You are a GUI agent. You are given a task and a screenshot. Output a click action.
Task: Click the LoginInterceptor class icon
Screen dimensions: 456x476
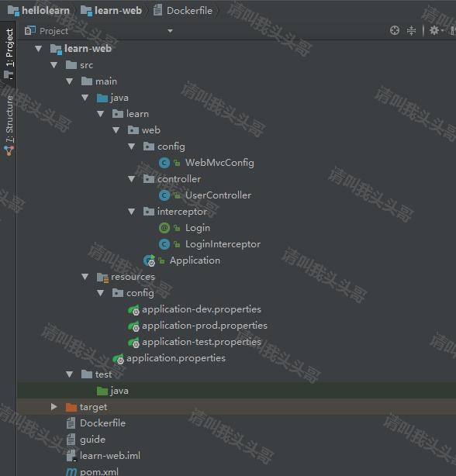(164, 244)
